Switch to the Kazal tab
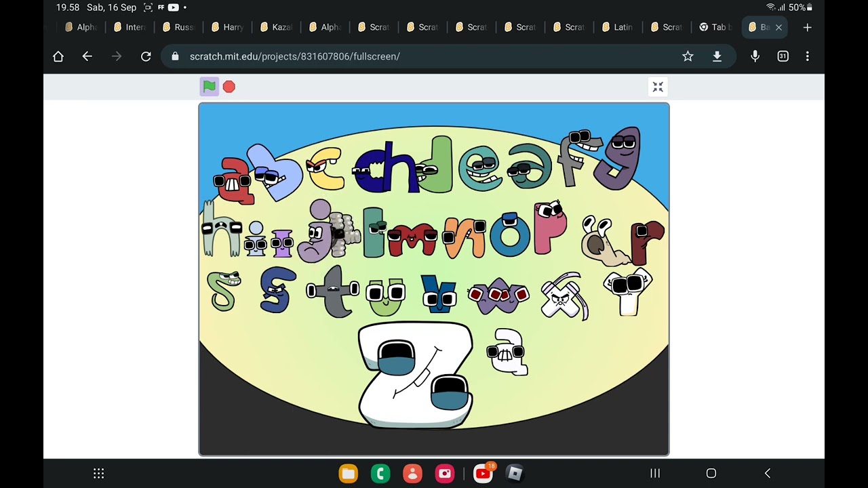 point(277,27)
